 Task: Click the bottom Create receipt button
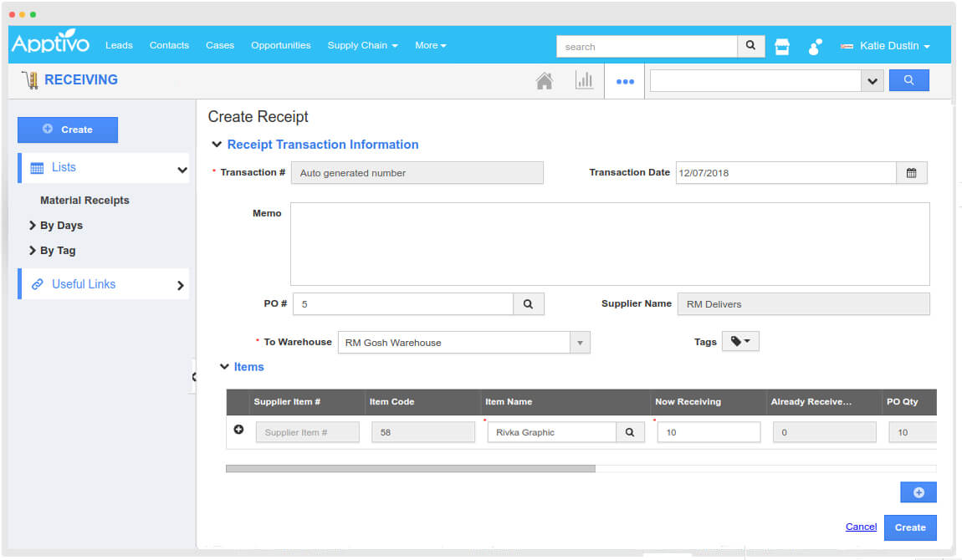[909, 527]
